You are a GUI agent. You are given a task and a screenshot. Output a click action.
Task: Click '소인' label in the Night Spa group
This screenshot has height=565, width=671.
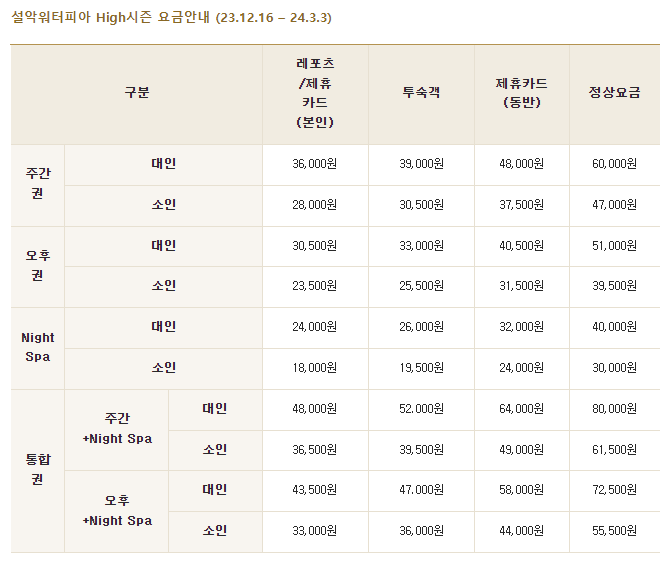pos(163,367)
